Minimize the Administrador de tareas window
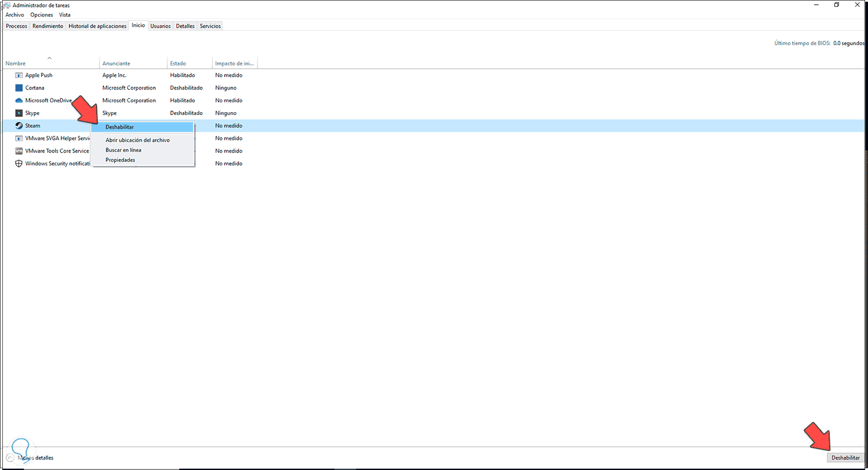This screenshot has height=470, width=868. [816, 5]
